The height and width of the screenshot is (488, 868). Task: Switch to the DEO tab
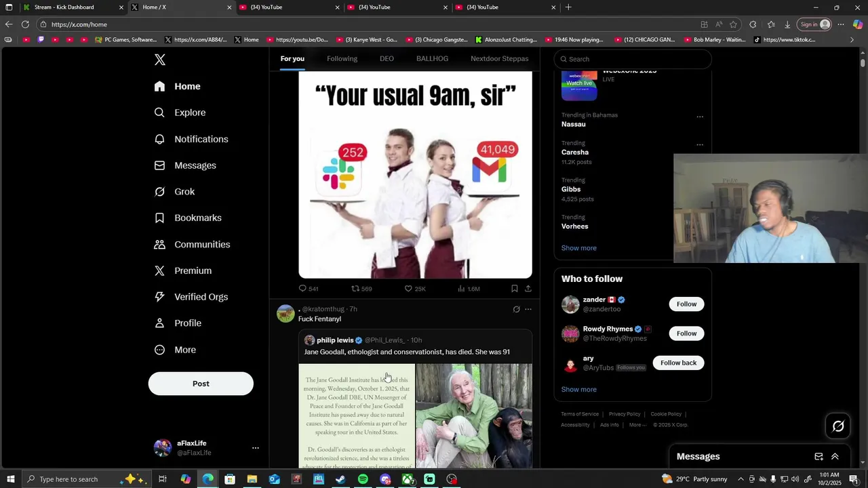pos(387,59)
